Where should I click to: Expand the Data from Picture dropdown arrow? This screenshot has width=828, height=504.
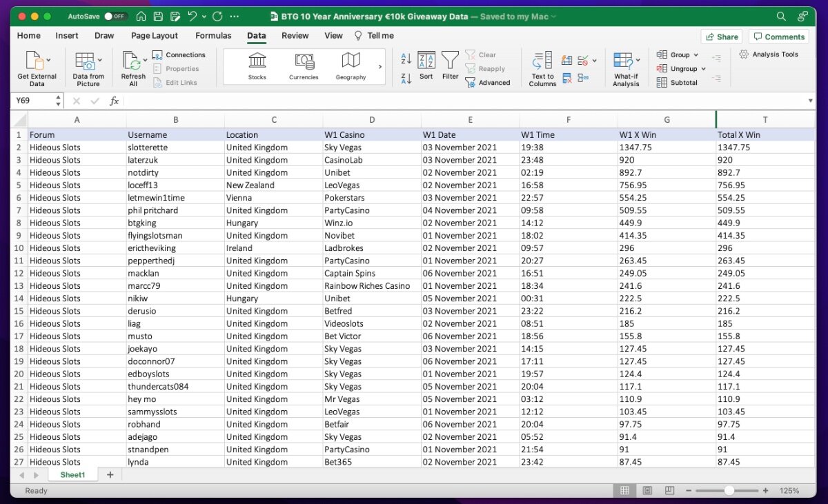[x=100, y=61]
